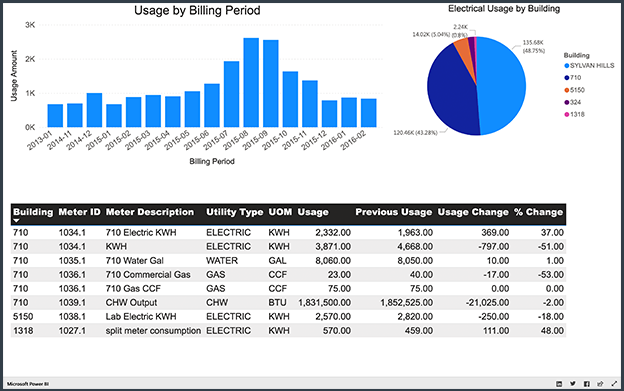The width and height of the screenshot is (624, 391).
Task: Sort table by the Usage column header
Action: (x=313, y=212)
